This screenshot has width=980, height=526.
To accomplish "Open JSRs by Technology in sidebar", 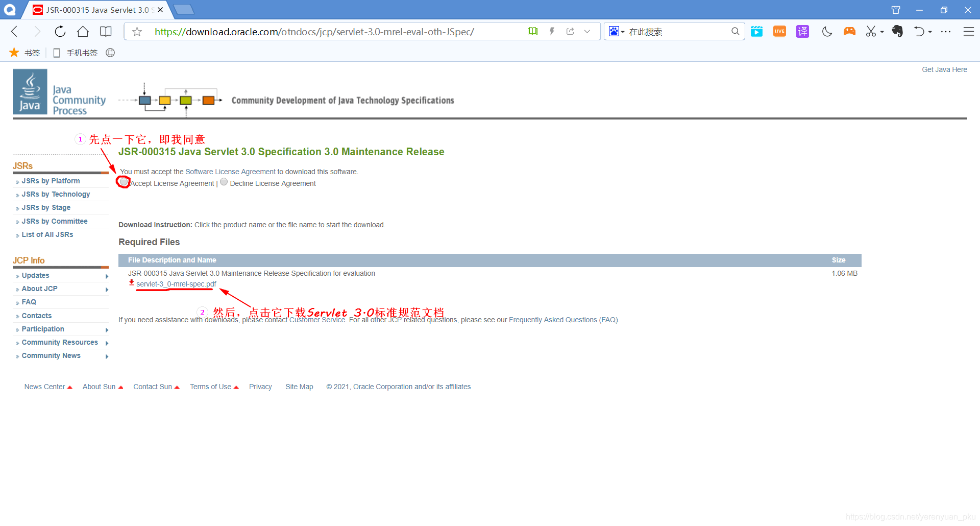I will 56,194.
